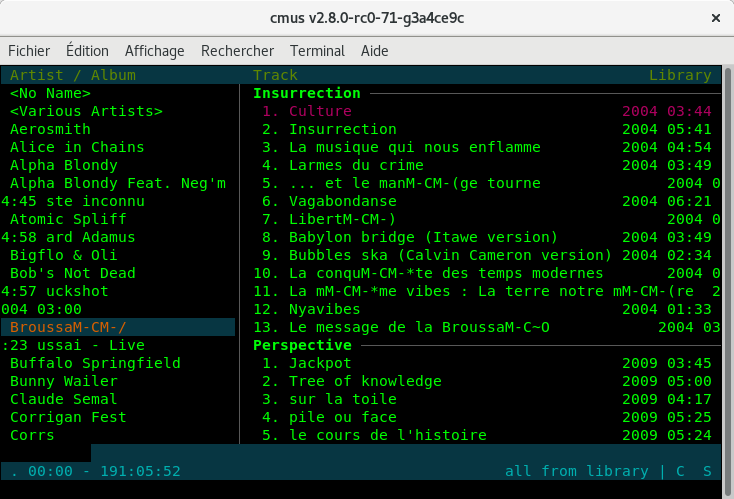Select track 6. Vagabondanse
Image resolution: width=734 pixels, height=499 pixels.
(x=482, y=201)
